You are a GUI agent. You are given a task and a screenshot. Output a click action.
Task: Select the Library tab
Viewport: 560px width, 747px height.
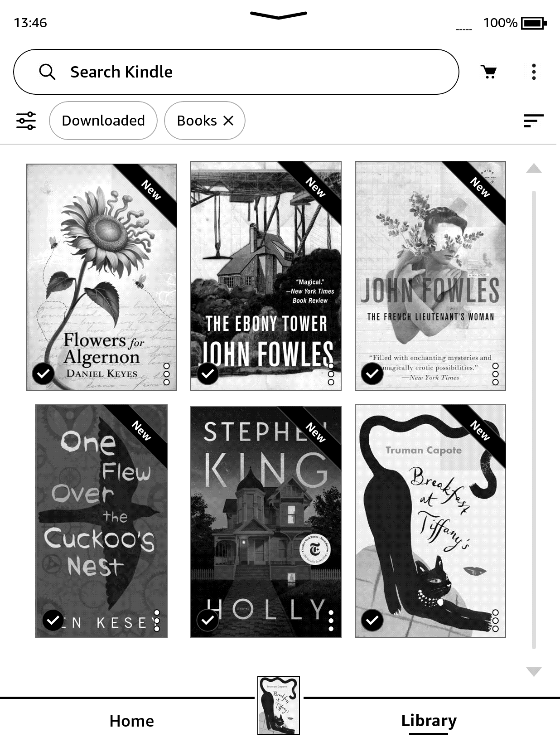429,721
